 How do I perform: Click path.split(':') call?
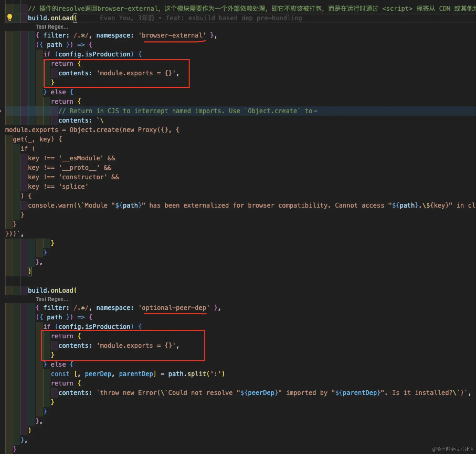point(197,374)
